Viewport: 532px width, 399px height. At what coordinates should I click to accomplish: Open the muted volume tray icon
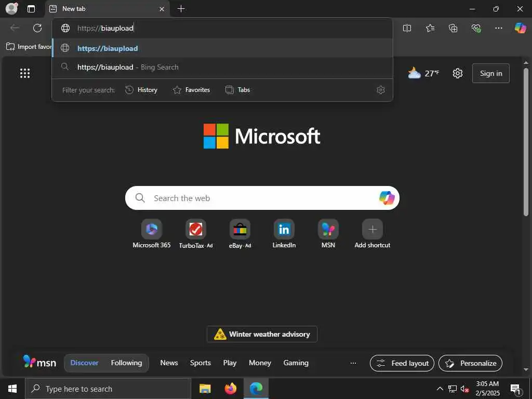point(464,389)
